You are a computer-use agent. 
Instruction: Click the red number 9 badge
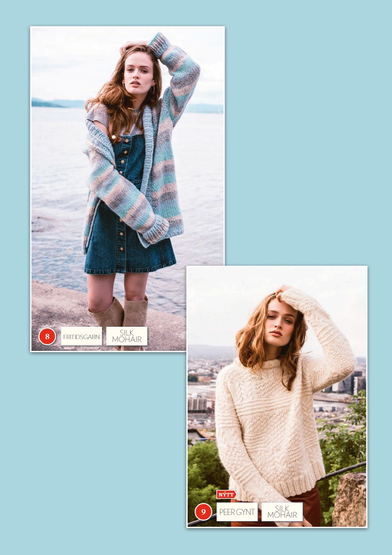tap(203, 512)
